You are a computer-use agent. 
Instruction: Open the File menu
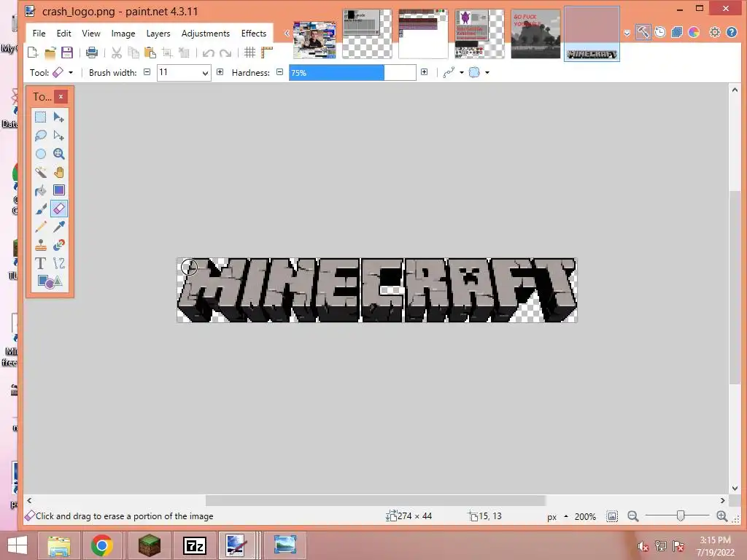(39, 34)
